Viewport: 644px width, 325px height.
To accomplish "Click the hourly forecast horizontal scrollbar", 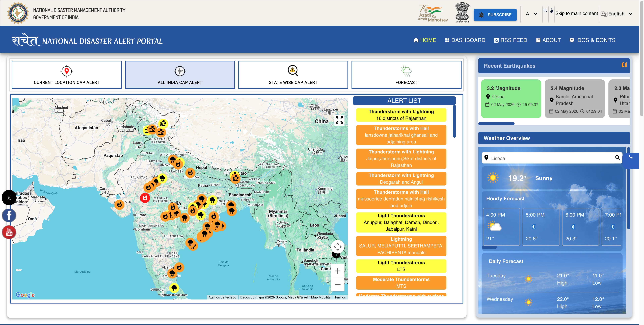I will [489, 247].
